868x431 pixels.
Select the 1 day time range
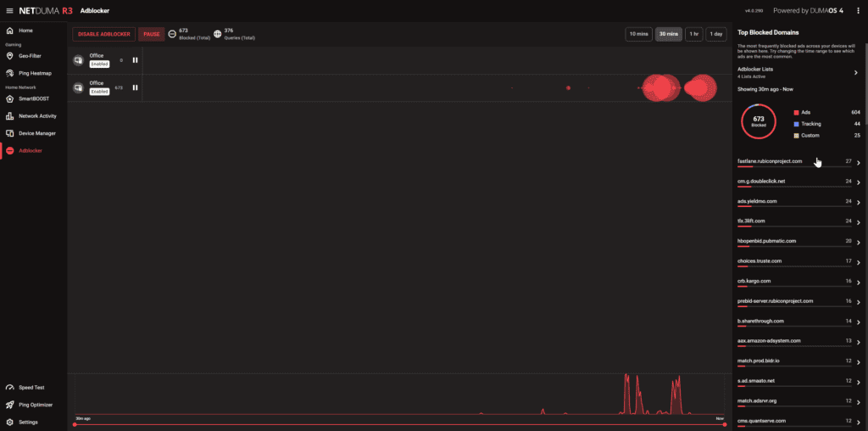(x=716, y=34)
